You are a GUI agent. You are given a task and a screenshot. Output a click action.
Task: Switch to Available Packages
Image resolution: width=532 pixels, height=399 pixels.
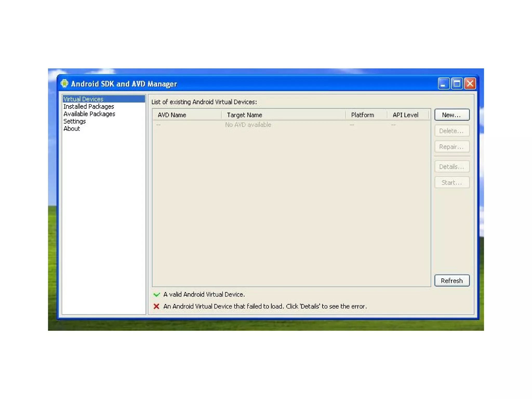[89, 114]
